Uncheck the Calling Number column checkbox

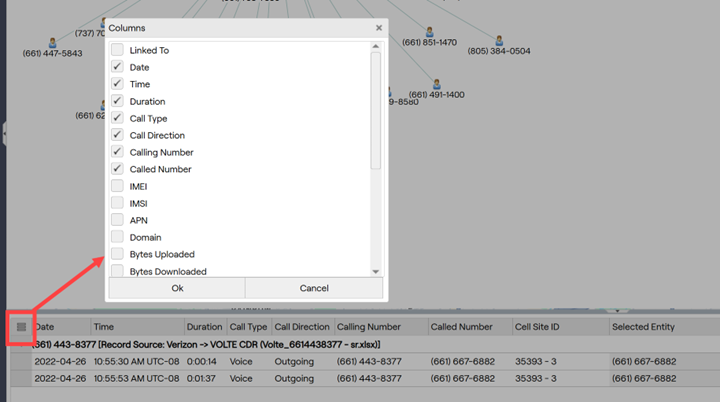[117, 152]
